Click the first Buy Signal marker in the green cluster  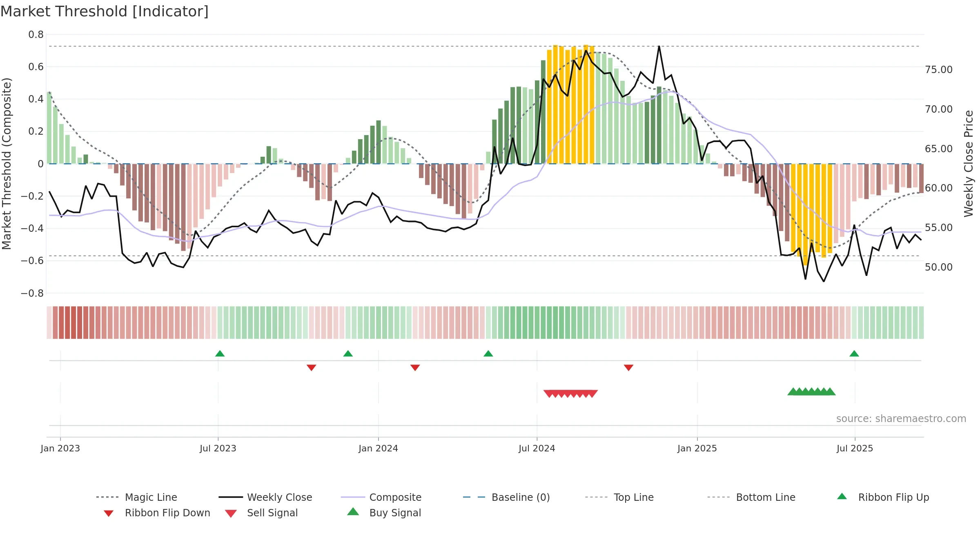click(793, 391)
